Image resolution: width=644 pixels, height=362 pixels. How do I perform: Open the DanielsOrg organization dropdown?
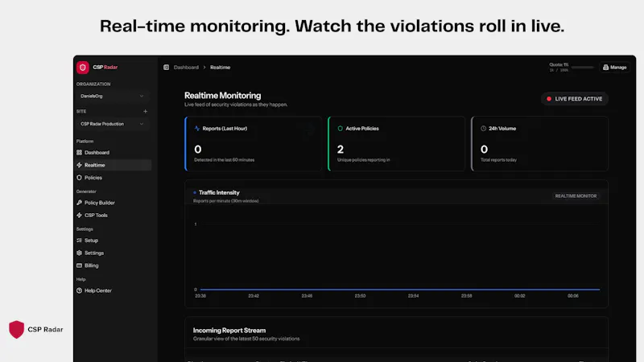[112, 96]
